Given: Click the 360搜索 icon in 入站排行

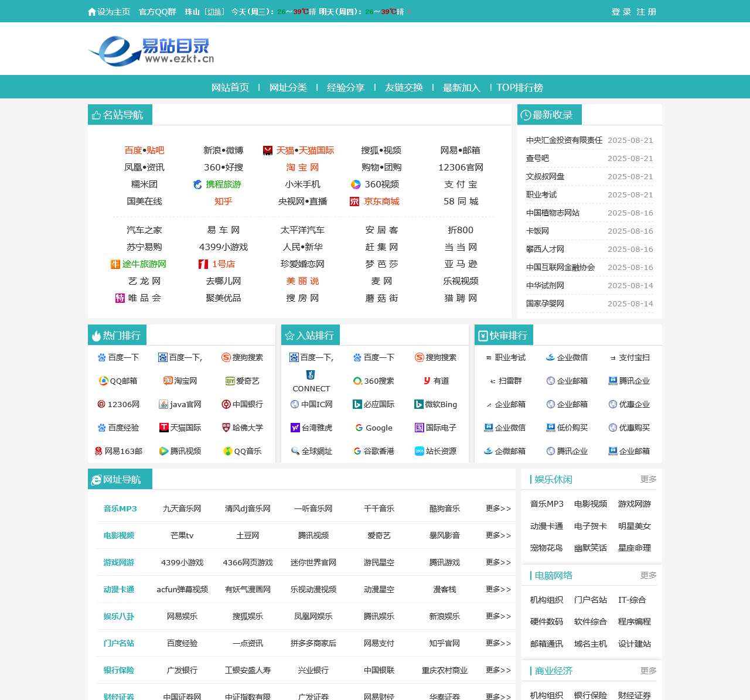Looking at the screenshot, I should click(x=357, y=381).
